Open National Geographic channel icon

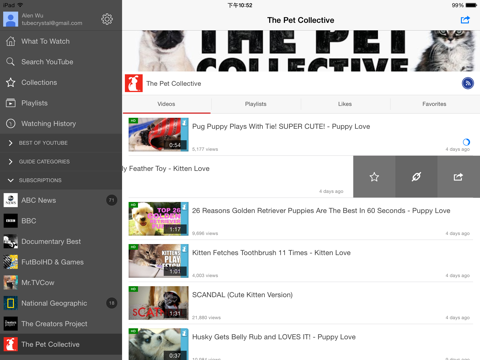11,303
